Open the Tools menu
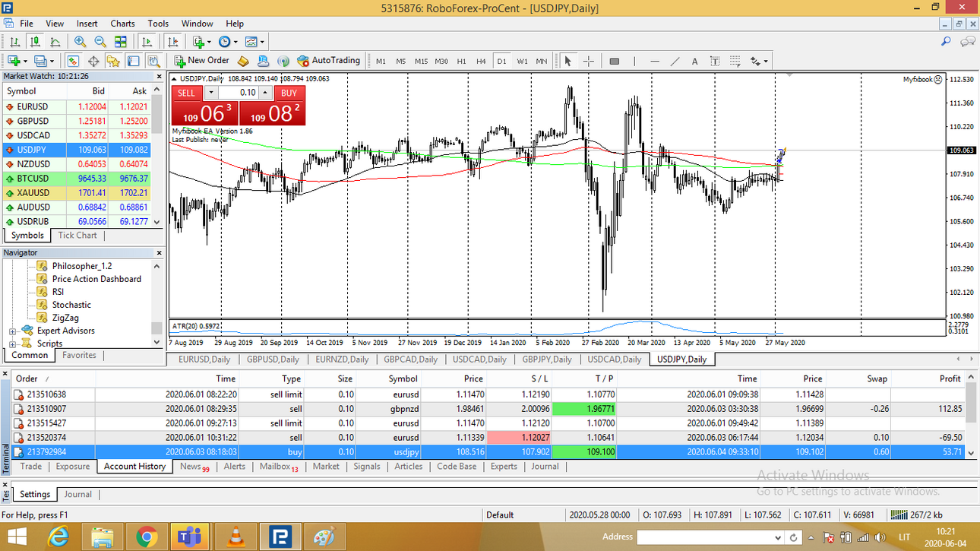Screen dimensions: 980x551 (158, 24)
